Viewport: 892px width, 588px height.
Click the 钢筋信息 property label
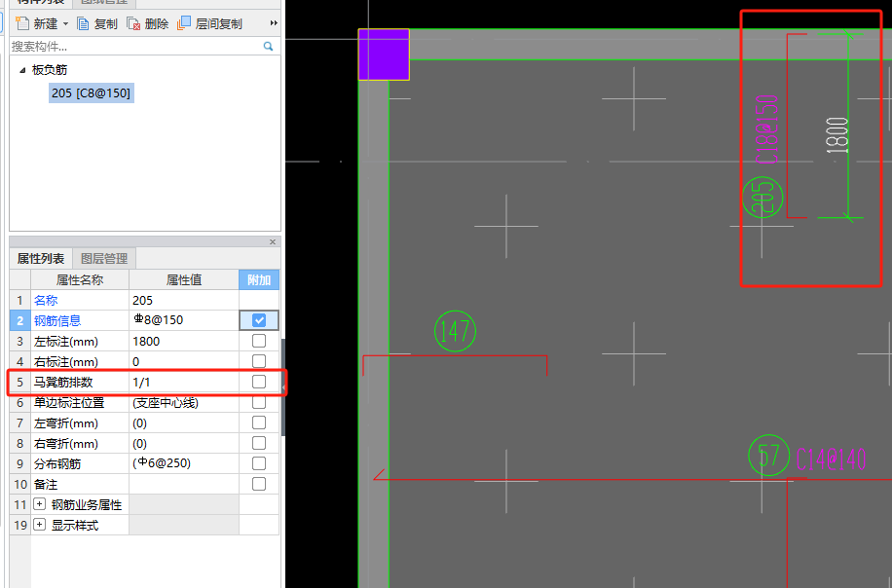pos(57,320)
